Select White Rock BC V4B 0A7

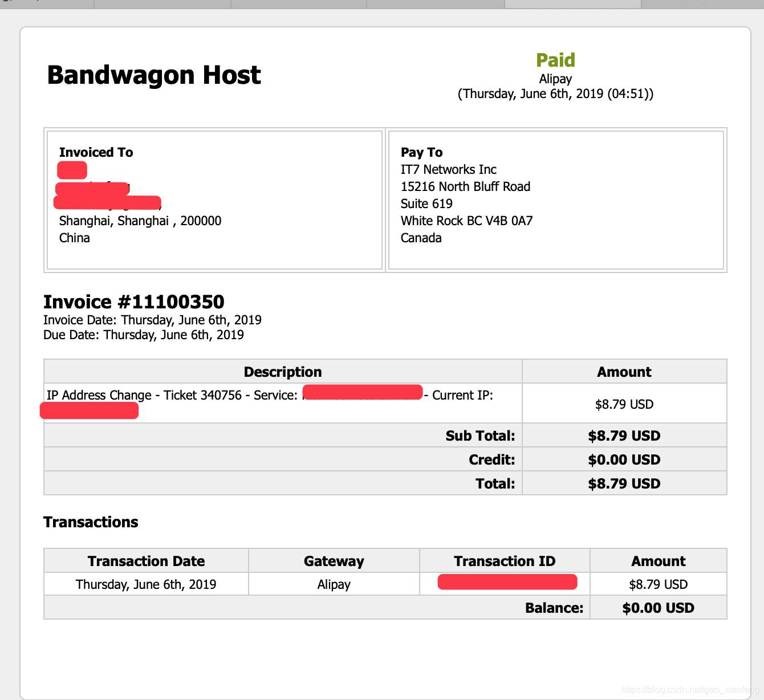tap(466, 221)
